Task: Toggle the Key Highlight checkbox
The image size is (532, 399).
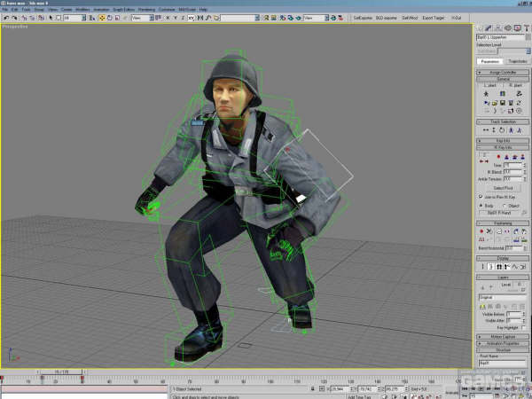Action: pyautogui.click(x=523, y=327)
